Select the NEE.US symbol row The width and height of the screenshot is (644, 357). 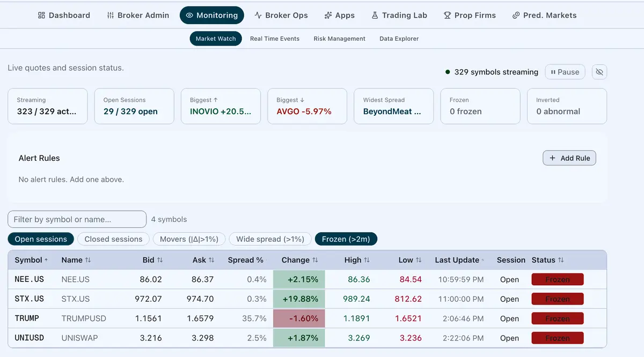coord(307,279)
